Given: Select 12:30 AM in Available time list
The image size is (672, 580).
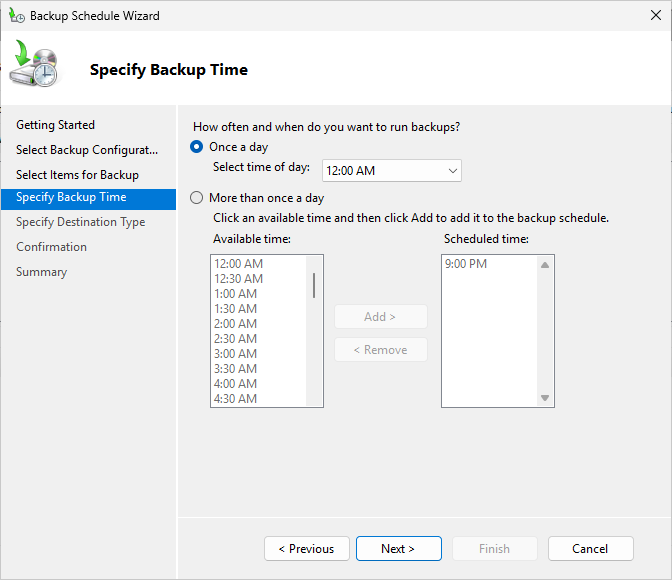Looking at the screenshot, I should click(x=238, y=279).
